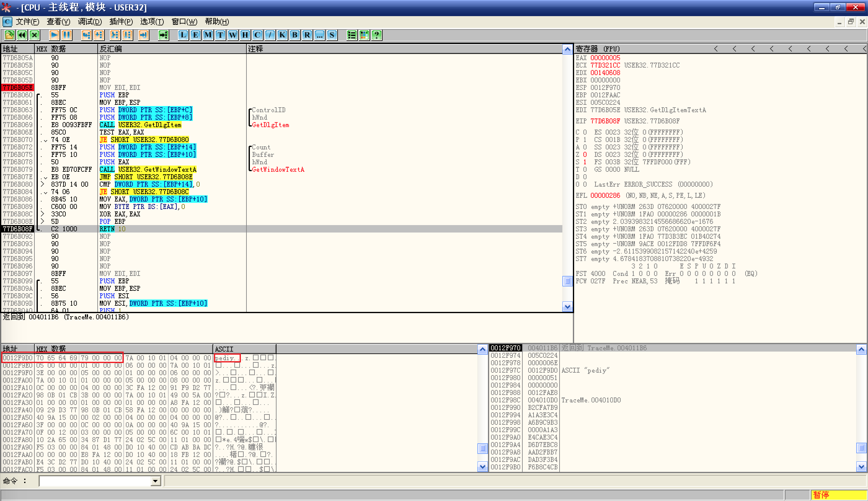Open the Breakpoints window (B icon)
Viewport: 868px width, 501px height.
click(x=294, y=35)
